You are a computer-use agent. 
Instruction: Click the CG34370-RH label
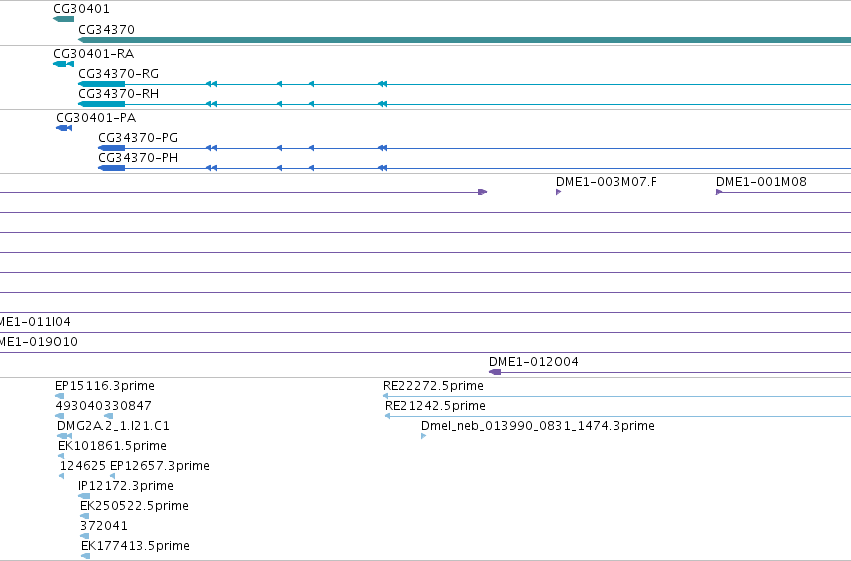118,93
